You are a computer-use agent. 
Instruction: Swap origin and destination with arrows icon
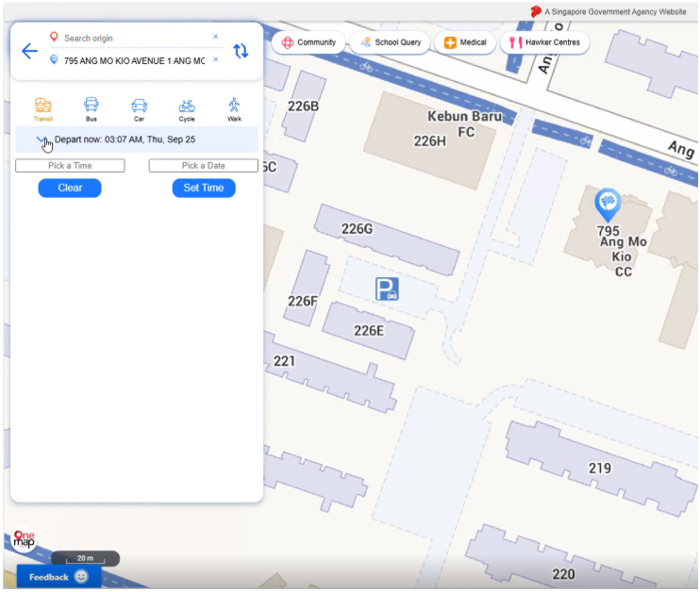(241, 51)
